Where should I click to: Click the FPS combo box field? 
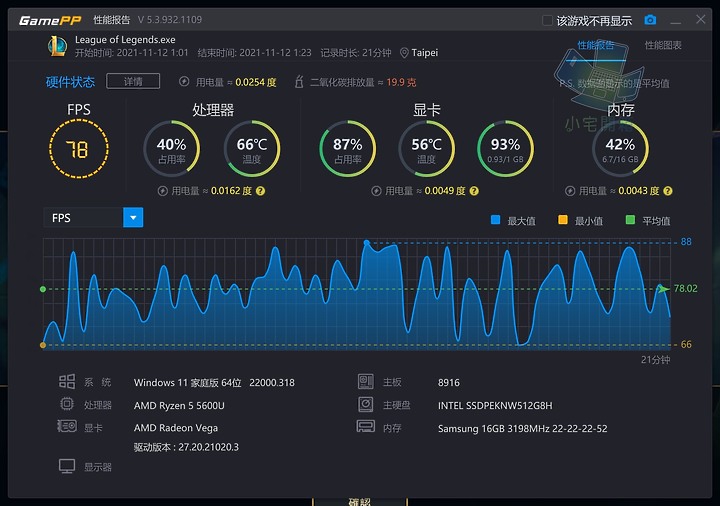point(93,218)
